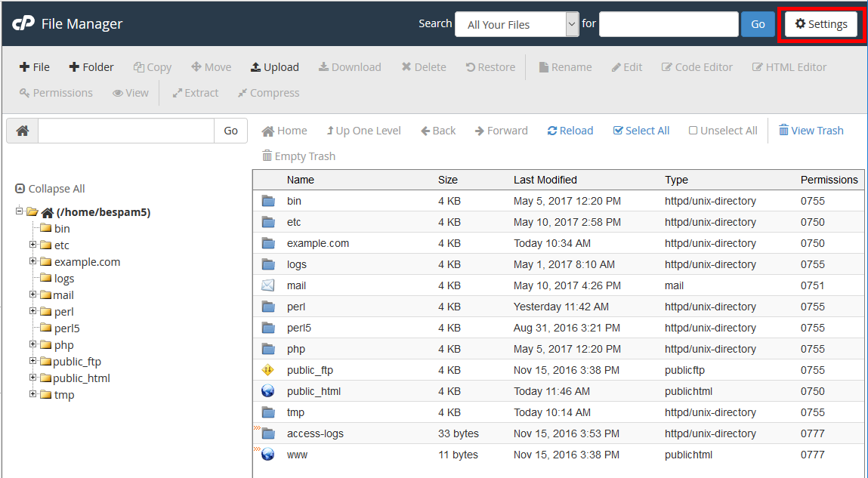
Task: Sort by the Size column header
Action: (x=448, y=180)
